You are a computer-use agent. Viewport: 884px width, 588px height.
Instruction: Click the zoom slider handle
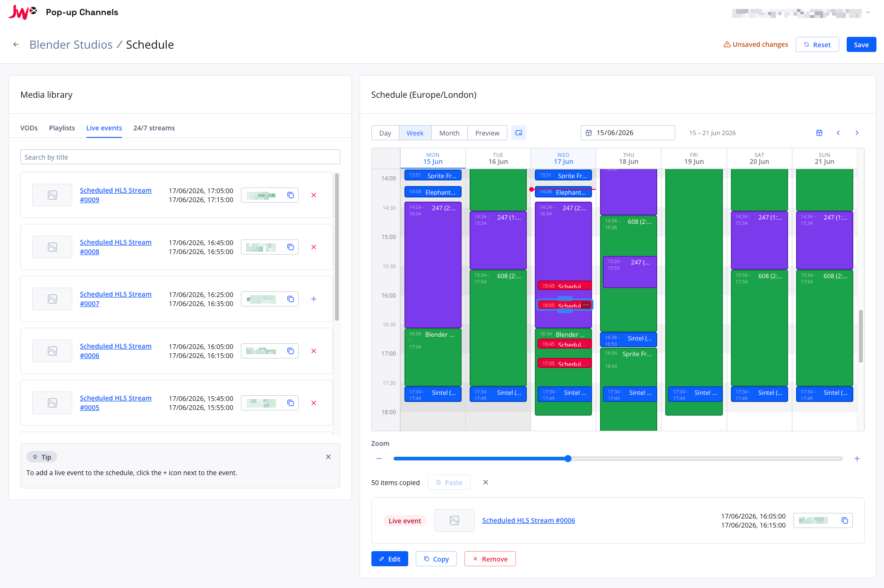568,459
